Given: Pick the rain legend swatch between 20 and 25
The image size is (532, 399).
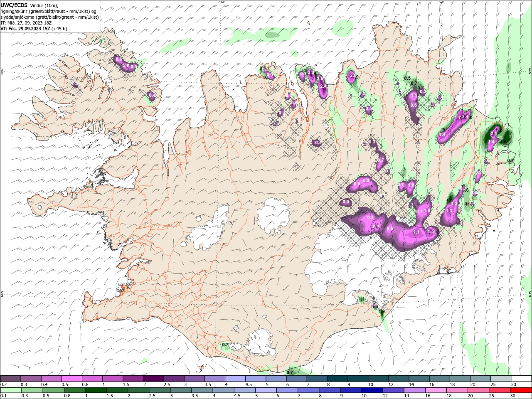Looking at the screenshot, I should (478, 390).
